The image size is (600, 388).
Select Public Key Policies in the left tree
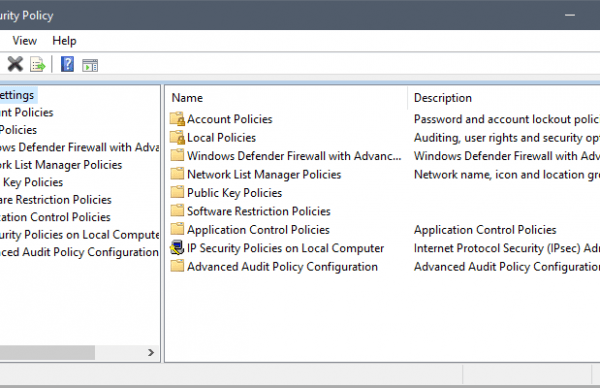pyautogui.click(x=33, y=182)
